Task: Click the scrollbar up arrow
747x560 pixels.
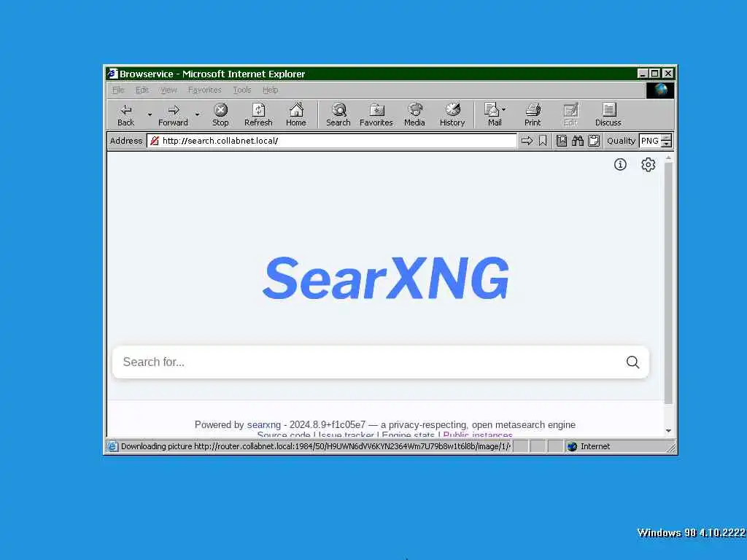Action: pos(668,157)
